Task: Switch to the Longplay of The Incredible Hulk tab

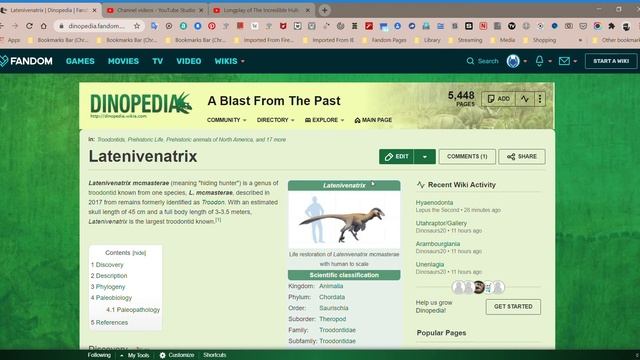Action: point(262,10)
